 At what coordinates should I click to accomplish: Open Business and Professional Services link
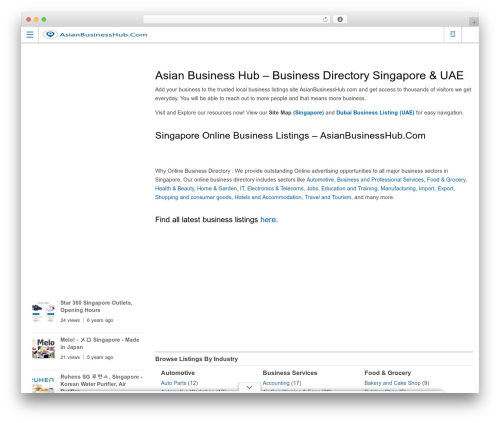pyautogui.click(x=380, y=180)
